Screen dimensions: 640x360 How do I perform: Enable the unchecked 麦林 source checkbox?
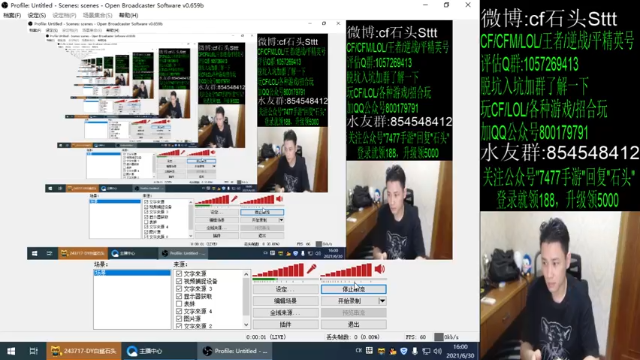point(179,304)
